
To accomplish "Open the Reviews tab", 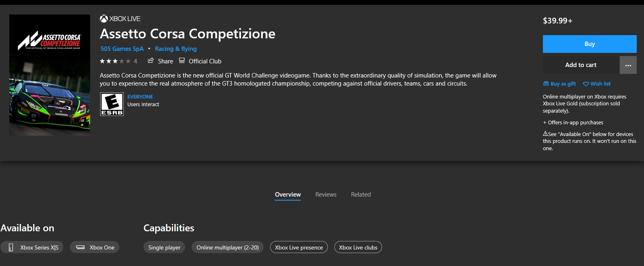I will tap(326, 195).
